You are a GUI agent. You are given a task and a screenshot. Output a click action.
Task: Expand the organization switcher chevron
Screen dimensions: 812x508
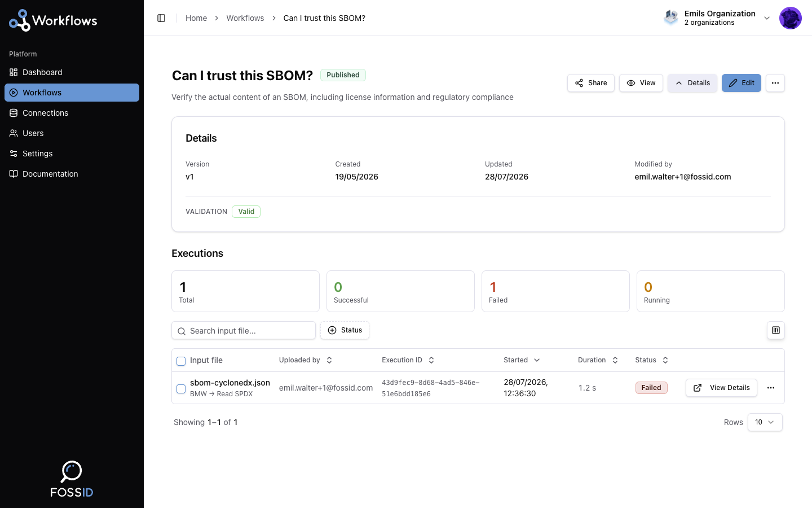[x=767, y=18]
